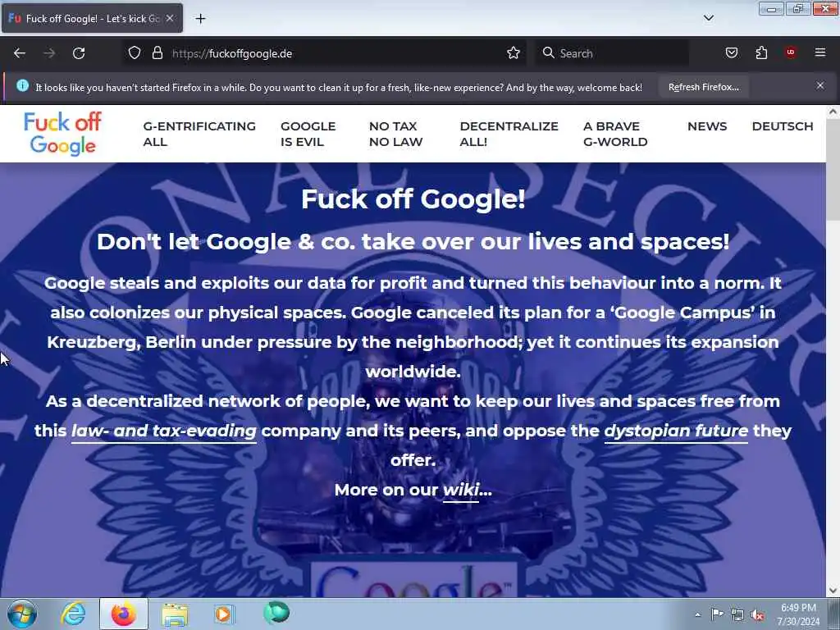Click the Refresh Firefox... button
Viewport: 840px width, 630px height.
coord(703,87)
